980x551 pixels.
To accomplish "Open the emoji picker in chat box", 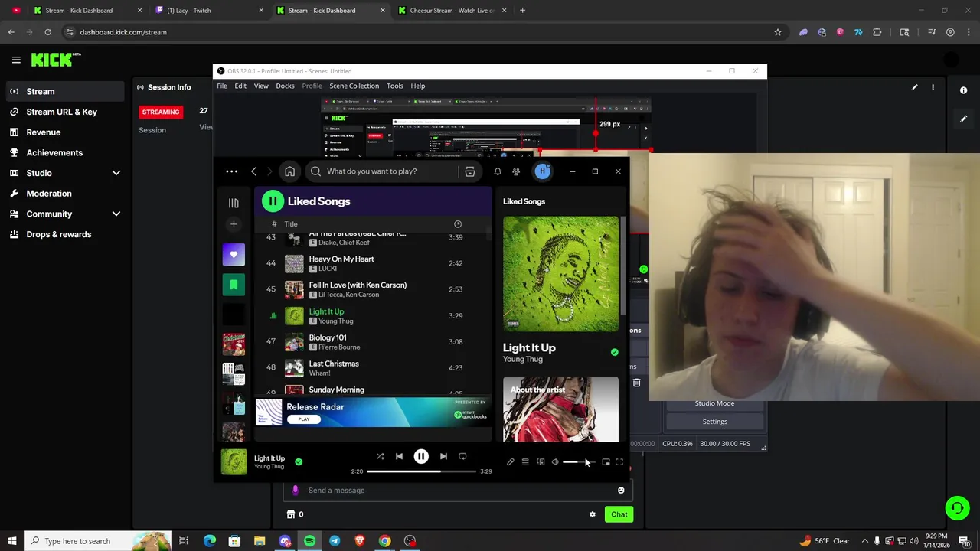I will [621, 491].
